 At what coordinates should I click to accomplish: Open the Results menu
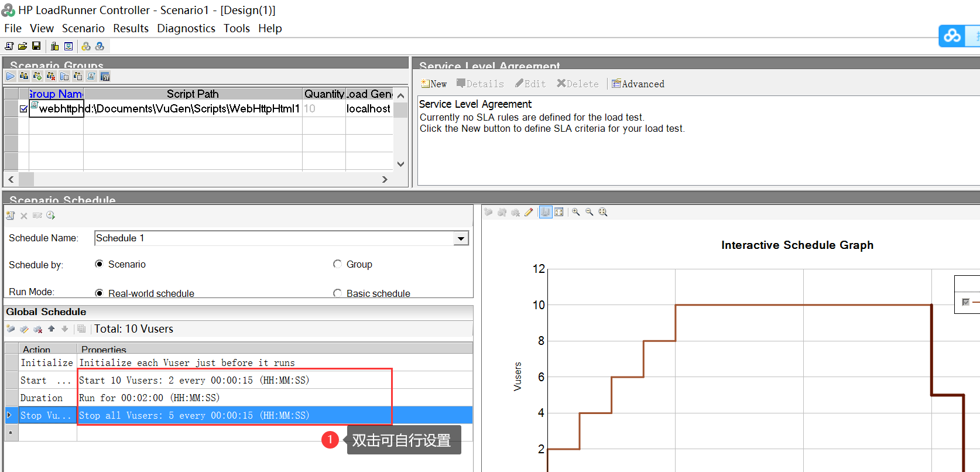pos(131,28)
